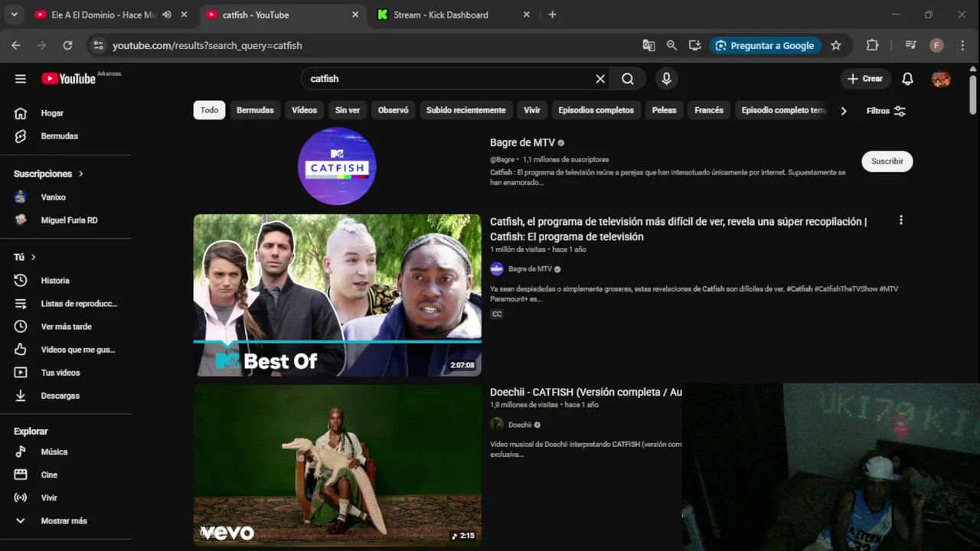
Task: Open the Doechii channel link
Action: tap(520, 425)
